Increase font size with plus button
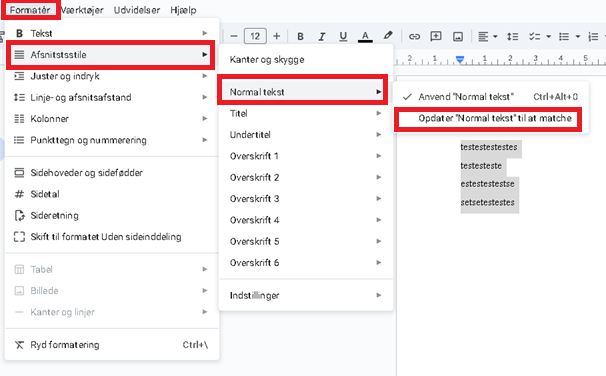This screenshot has height=376, width=606. [x=276, y=36]
